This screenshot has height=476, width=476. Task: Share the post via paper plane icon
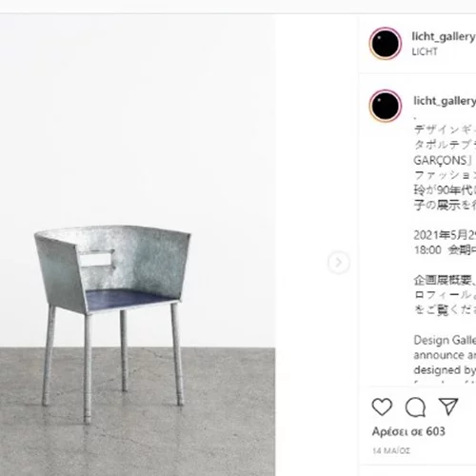pyautogui.click(x=448, y=406)
